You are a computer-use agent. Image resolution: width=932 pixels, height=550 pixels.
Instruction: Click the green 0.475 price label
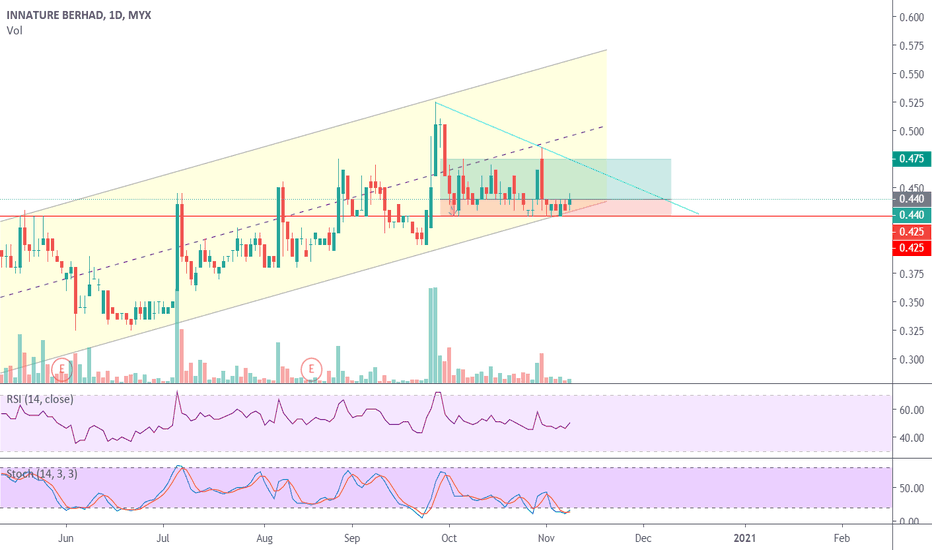point(911,159)
